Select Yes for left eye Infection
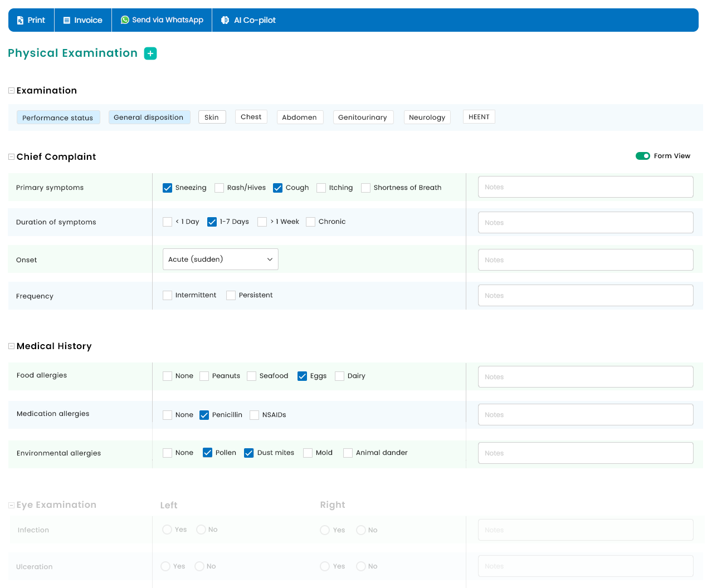Screen dimensions: 707x588 pyautogui.click(x=167, y=530)
